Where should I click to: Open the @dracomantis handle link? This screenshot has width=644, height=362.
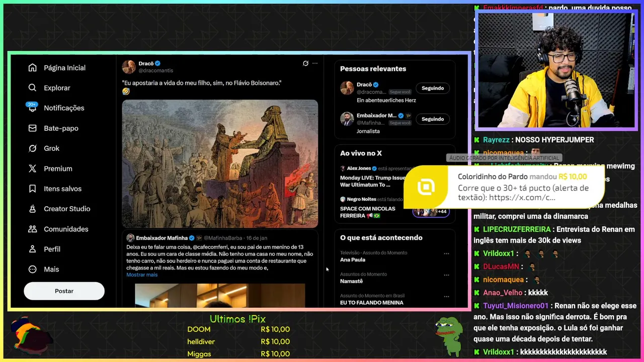pos(156,71)
